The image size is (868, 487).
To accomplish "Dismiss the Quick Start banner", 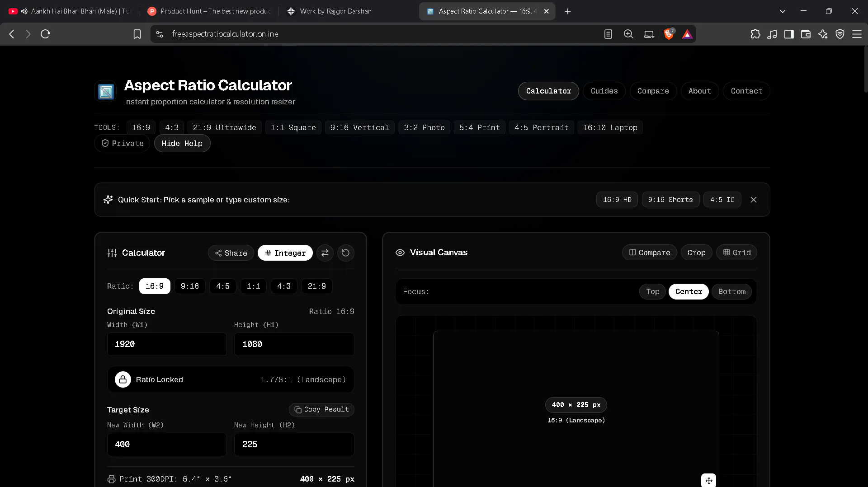I will point(753,200).
